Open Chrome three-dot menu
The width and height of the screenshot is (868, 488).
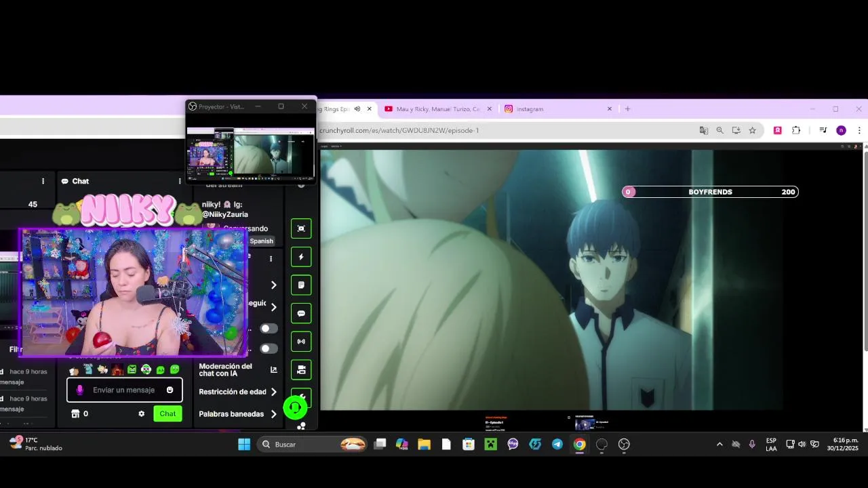(x=859, y=130)
